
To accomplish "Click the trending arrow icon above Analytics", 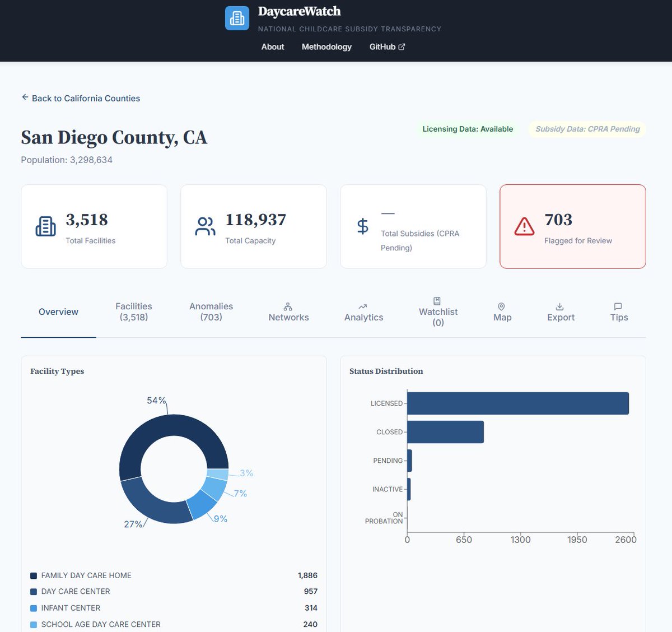I will [363, 307].
